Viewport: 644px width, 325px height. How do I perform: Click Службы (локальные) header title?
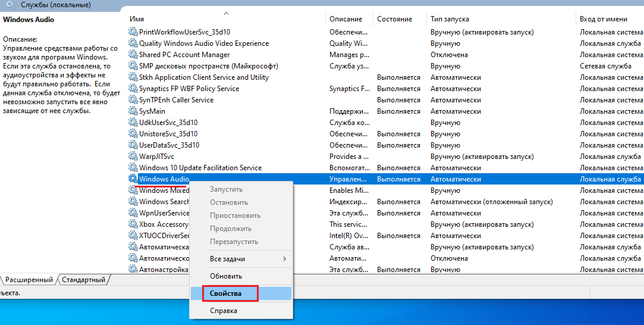click(x=56, y=5)
